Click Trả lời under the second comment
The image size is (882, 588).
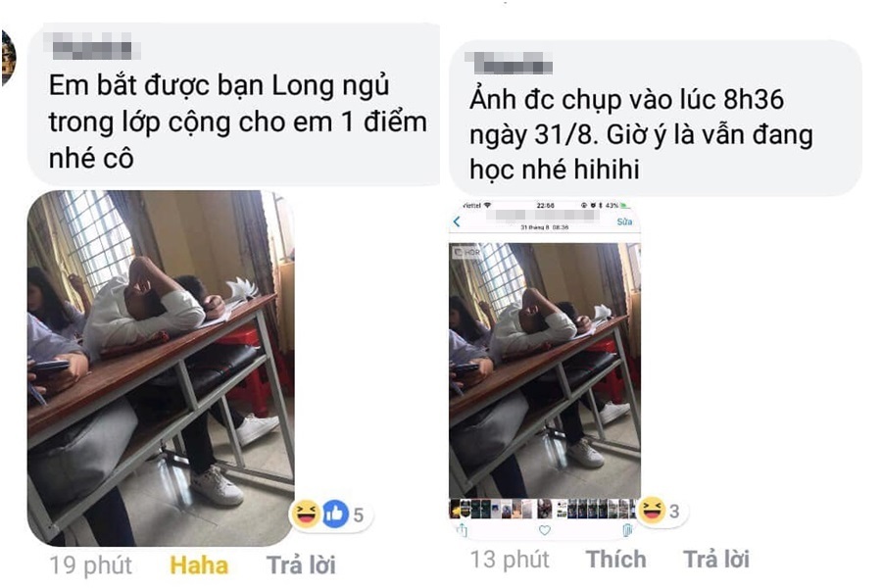716,560
